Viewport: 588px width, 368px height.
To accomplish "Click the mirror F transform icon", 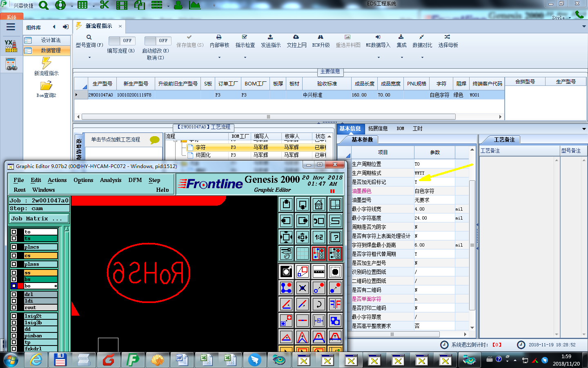I will click(x=335, y=304).
